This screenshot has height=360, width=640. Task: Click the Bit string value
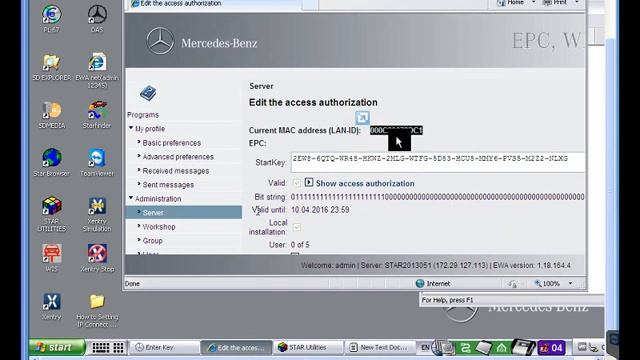[437, 197]
